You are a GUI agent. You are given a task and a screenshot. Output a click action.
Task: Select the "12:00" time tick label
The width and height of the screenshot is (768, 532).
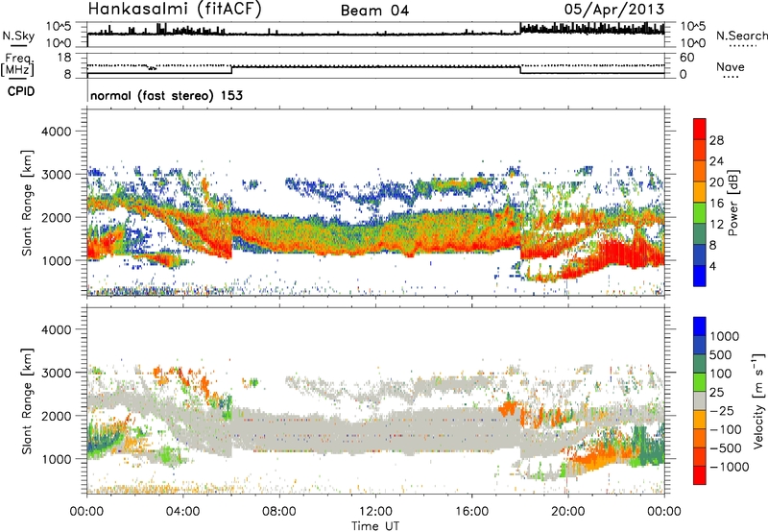tap(375, 512)
